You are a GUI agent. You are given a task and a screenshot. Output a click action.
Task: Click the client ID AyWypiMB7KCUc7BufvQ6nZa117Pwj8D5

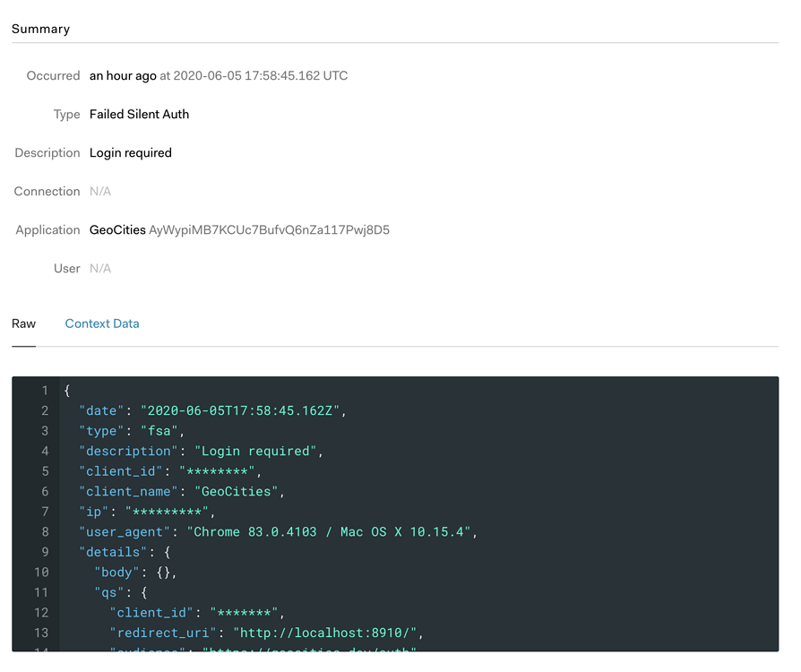pos(269,230)
